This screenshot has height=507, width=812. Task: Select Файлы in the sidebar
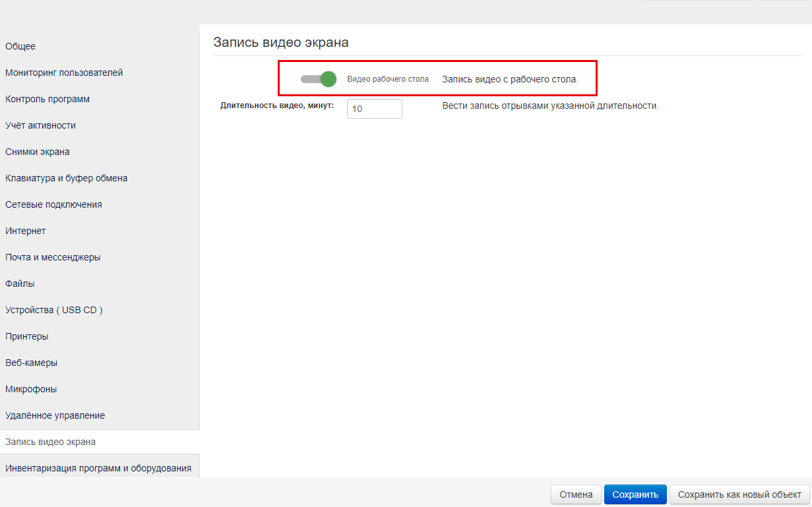coord(20,283)
